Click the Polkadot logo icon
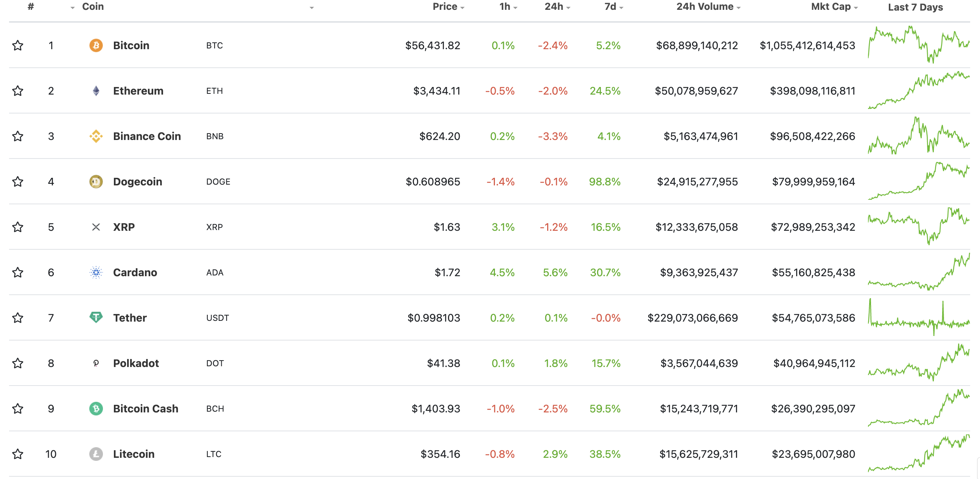 [96, 363]
